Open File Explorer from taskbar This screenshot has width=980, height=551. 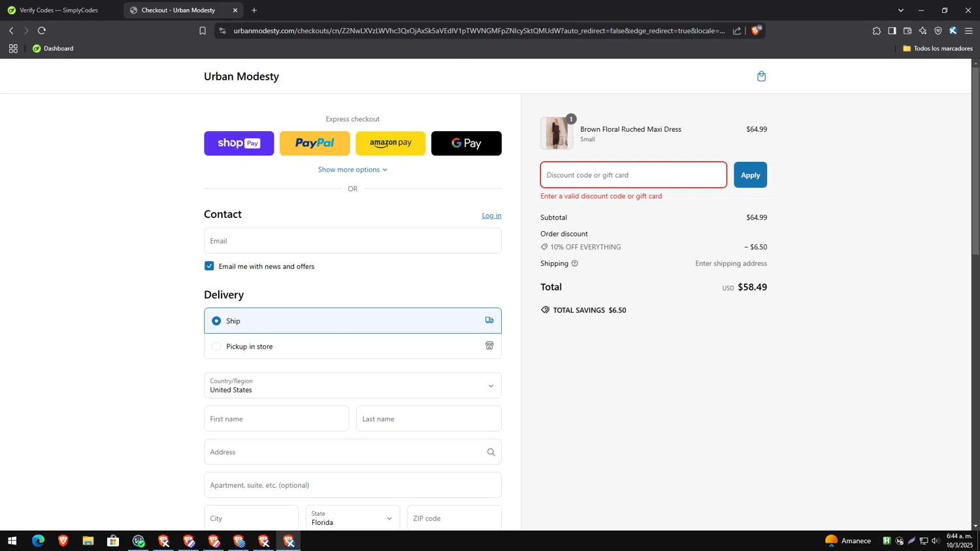tap(88, 541)
